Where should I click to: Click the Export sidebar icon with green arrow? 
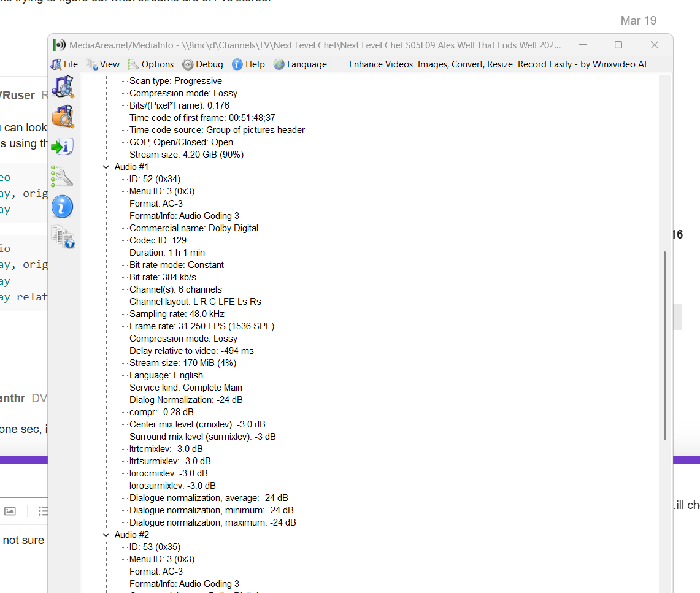pyautogui.click(x=63, y=147)
